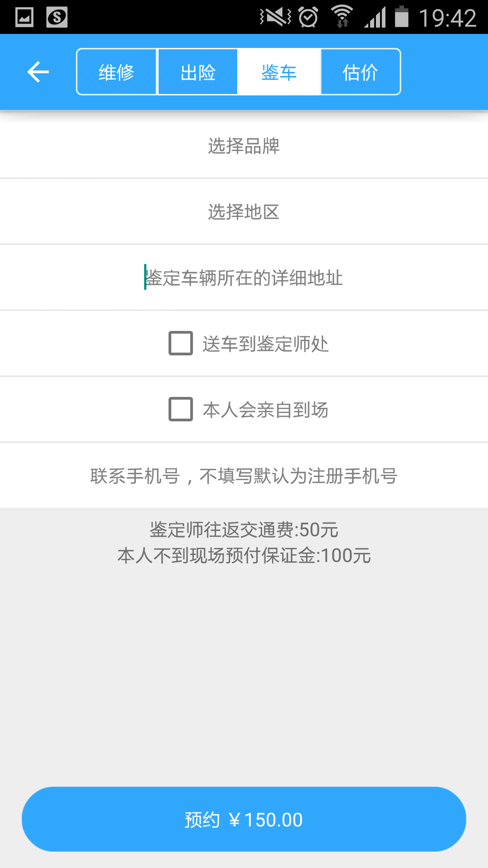Open the 选择地区 region selector
488x868 pixels.
tap(244, 212)
